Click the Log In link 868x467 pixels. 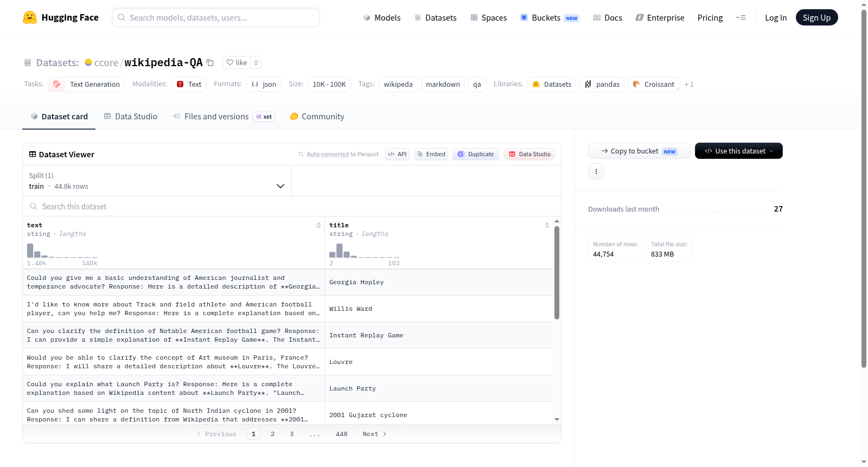click(776, 17)
